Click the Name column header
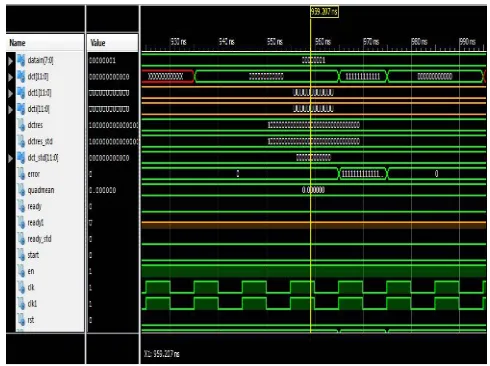The width and height of the screenshot is (490, 366). click(x=45, y=43)
